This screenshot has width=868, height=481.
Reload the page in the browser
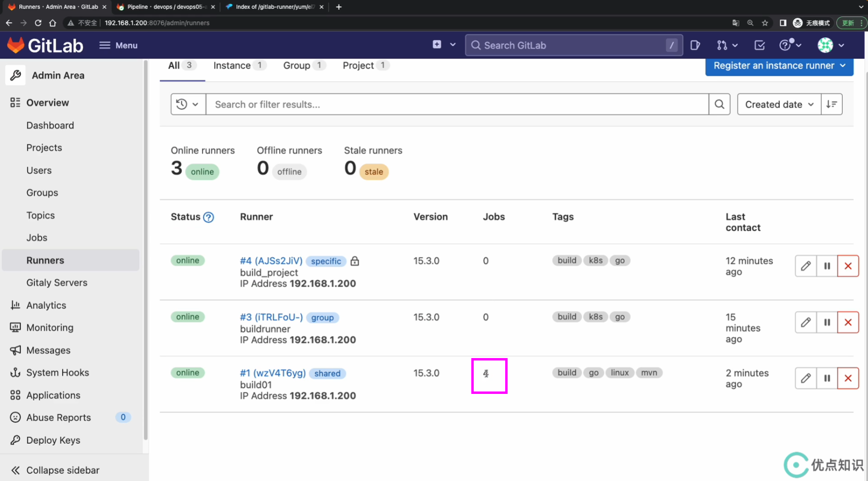point(38,23)
